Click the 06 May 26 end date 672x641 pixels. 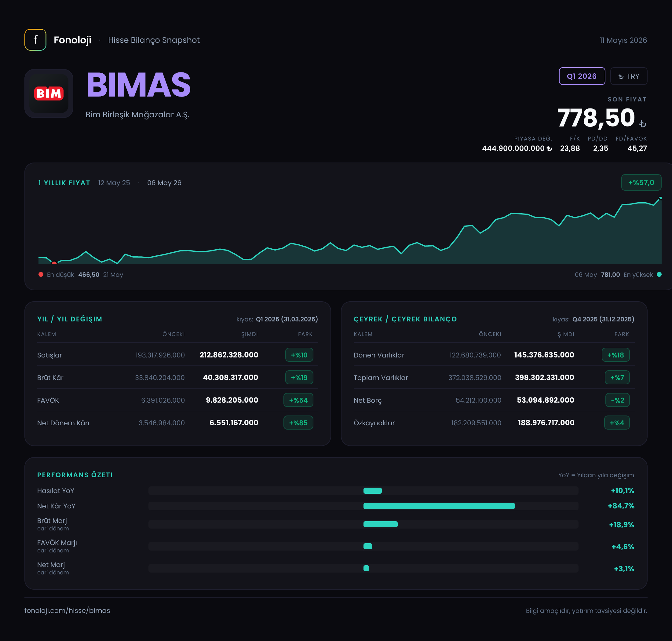tap(164, 183)
